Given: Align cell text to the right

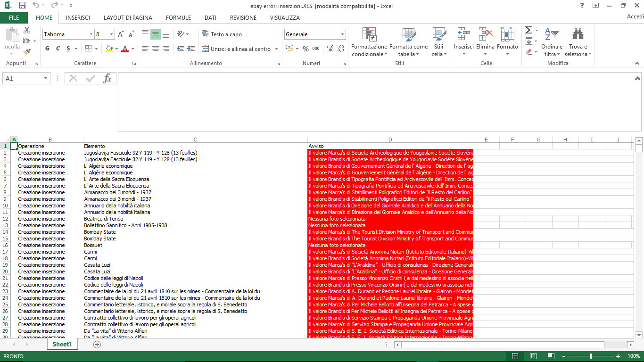Looking at the screenshot, I should [166, 49].
